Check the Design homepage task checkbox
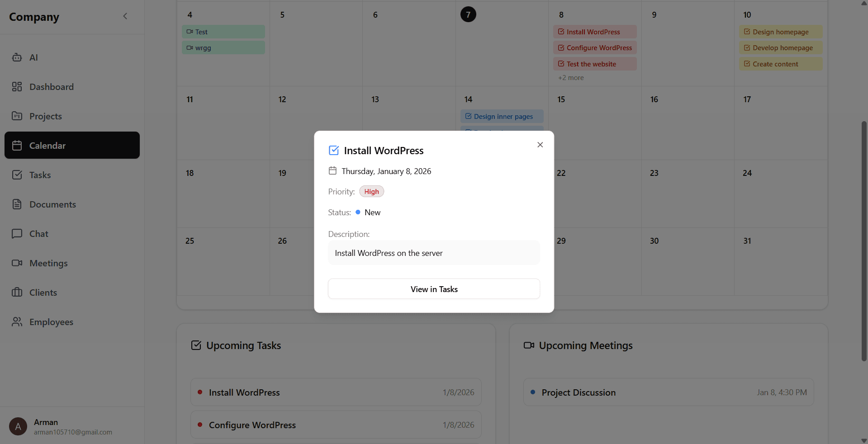The width and height of the screenshot is (868, 444). tap(747, 32)
